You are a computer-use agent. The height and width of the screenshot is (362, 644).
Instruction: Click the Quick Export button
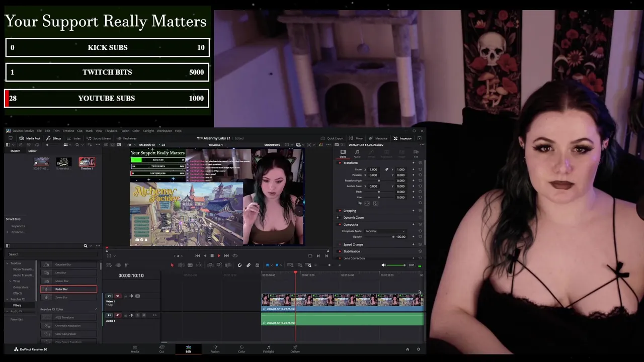click(333, 138)
